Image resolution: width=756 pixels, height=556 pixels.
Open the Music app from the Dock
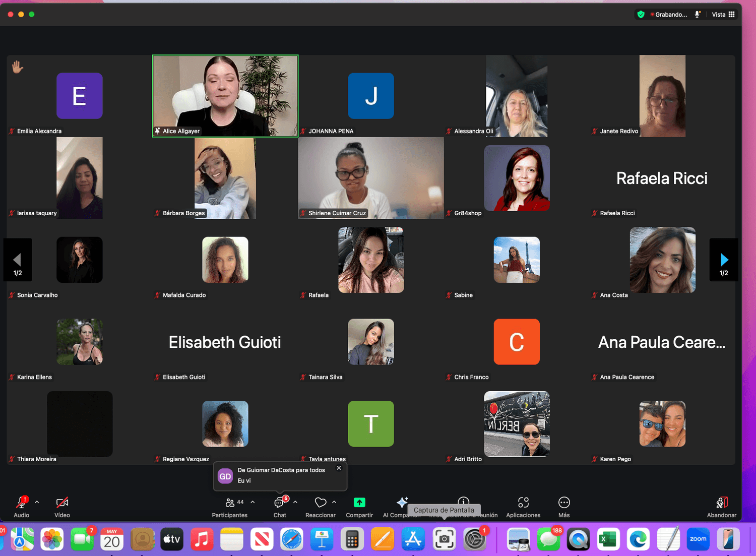coord(202,539)
